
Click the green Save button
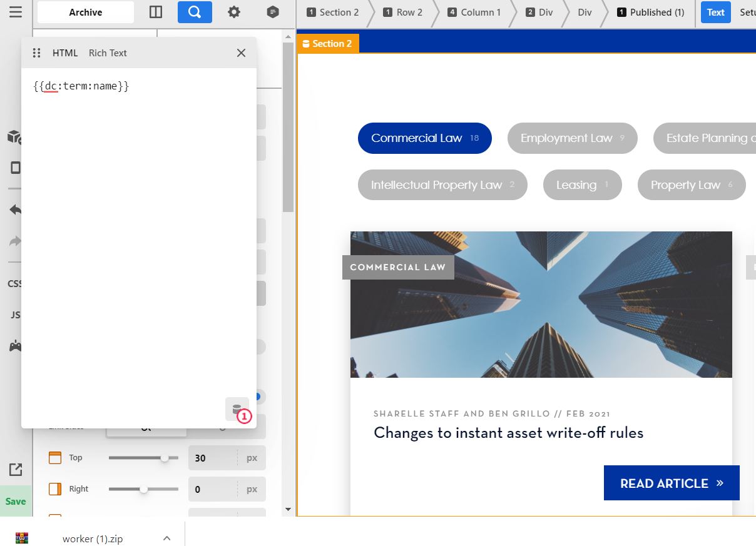tap(16, 501)
